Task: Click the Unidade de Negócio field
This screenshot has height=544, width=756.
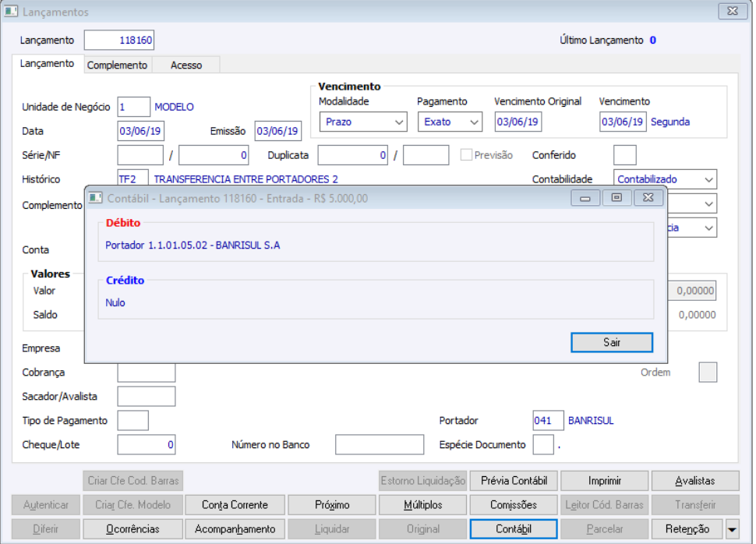Action: [133, 107]
